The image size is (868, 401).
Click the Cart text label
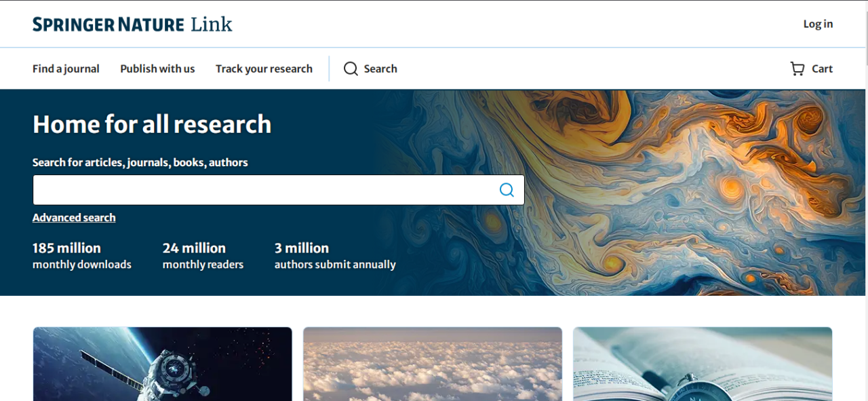click(x=822, y=69)
